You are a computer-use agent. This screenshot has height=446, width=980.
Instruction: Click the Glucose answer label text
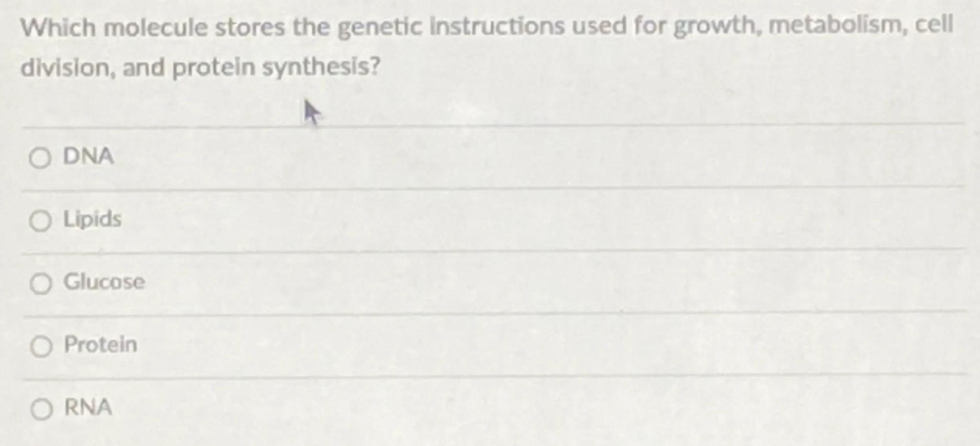[x=104, y=281]
